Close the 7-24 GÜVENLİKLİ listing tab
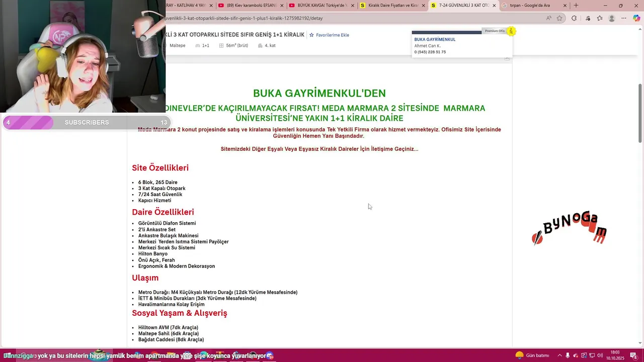Image resolution: width=644 pixels, height=362 pixels. click(x=494, y=6)
